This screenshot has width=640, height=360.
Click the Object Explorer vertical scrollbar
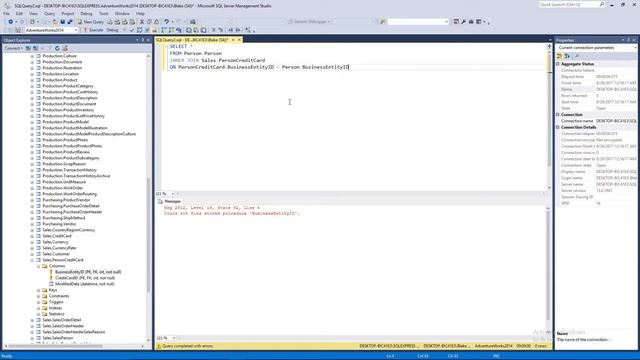(149, 235)
